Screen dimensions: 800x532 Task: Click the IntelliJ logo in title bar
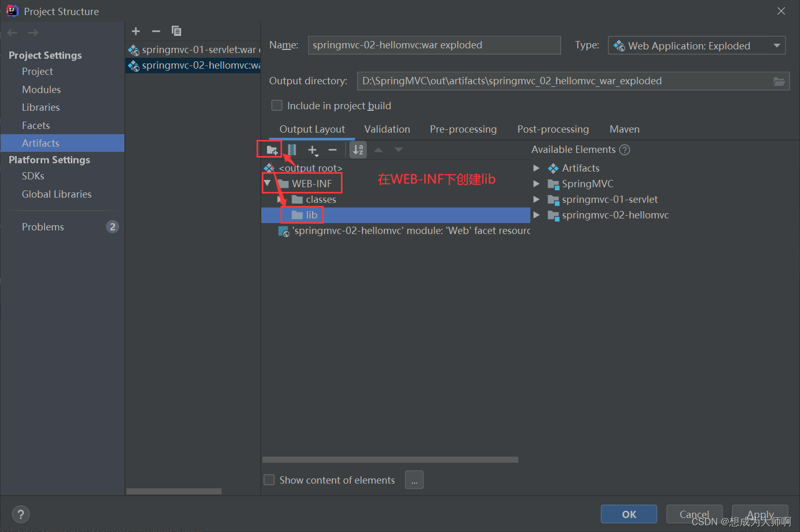click(12, 11)
